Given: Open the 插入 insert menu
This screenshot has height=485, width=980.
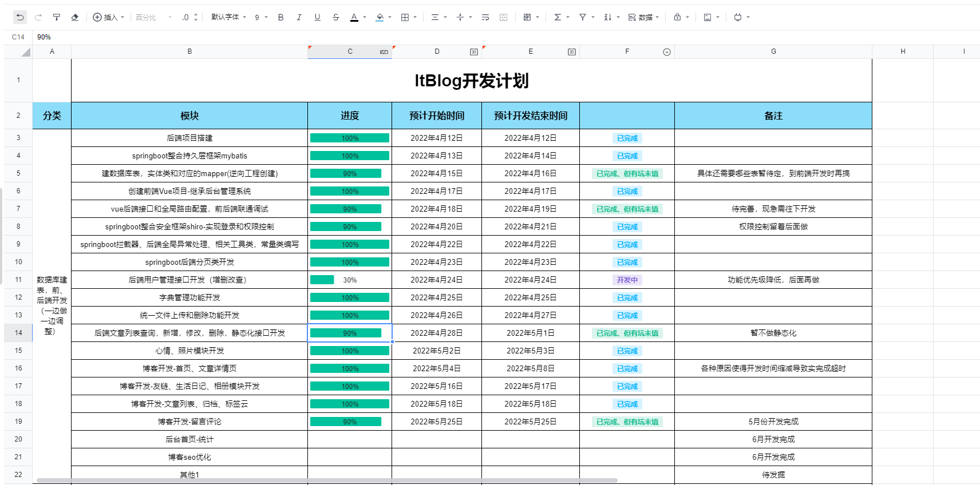Looking at the screenshot, I should [109, 17].
